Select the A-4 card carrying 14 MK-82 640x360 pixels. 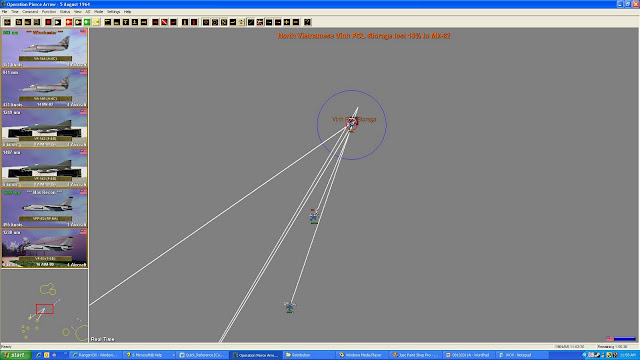pos(44,88)
